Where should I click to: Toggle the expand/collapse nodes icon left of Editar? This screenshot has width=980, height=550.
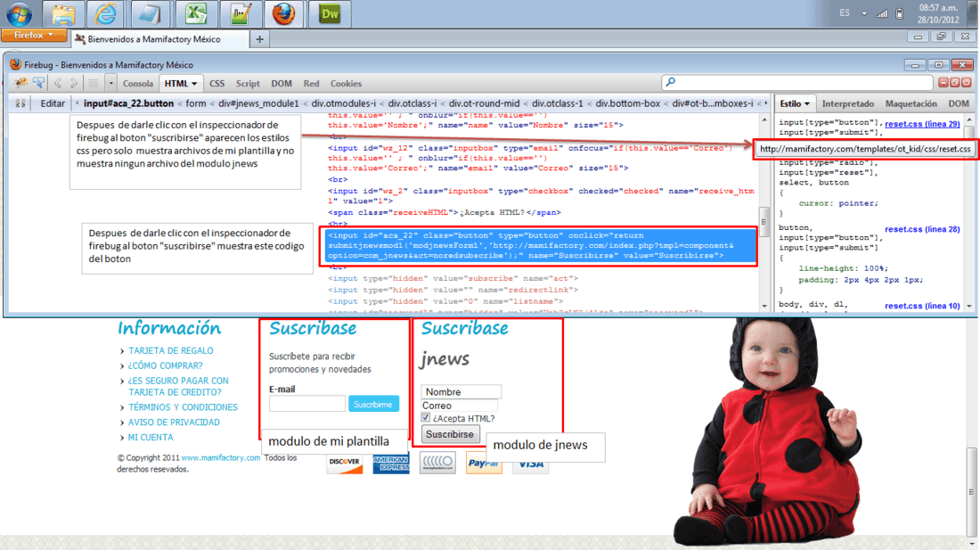20,103
